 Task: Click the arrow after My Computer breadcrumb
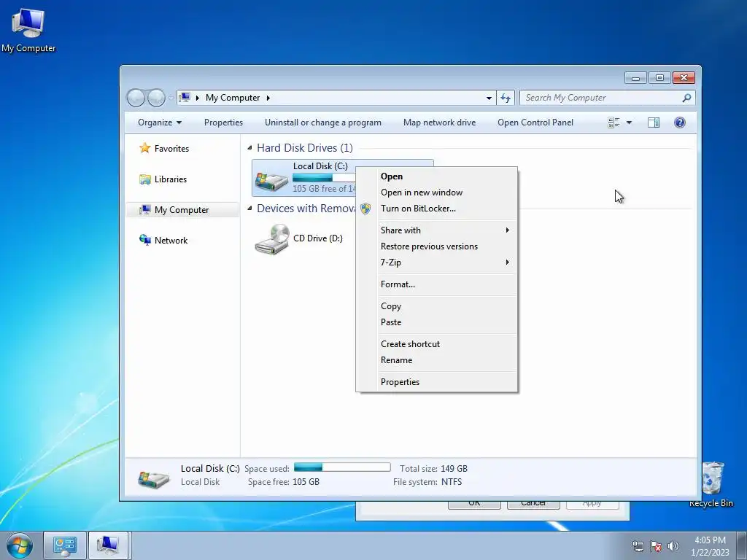pos(268,98)
